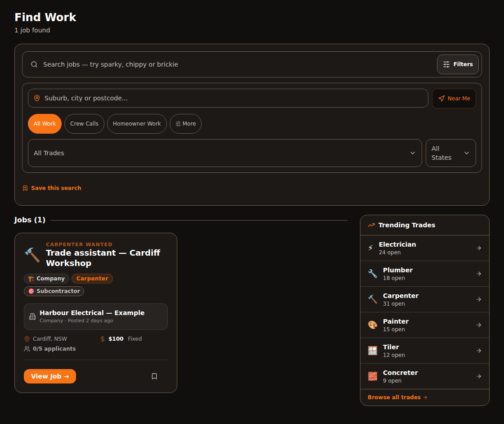The height and width of the screenshot is (424, 504).
Task: Click the search magnifier icon
Action: pyautogui.click(x=34, y=64)
